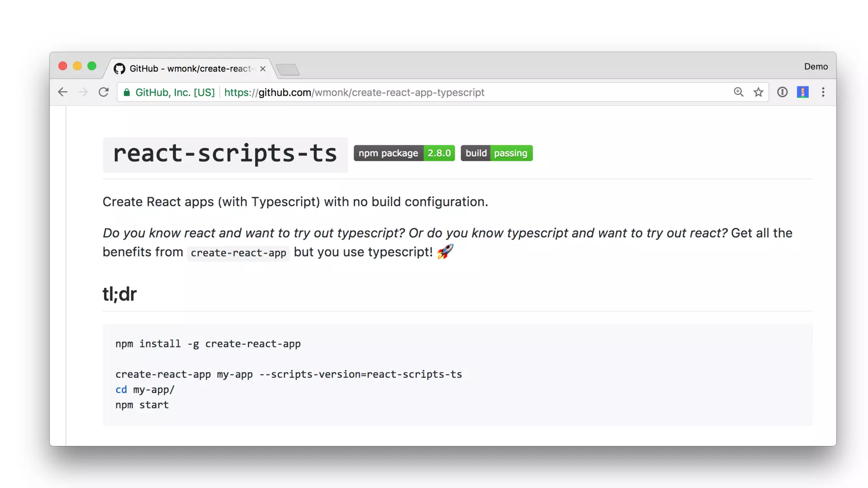
Task: Click the react-scripts-ts heading
Action: 225,154
